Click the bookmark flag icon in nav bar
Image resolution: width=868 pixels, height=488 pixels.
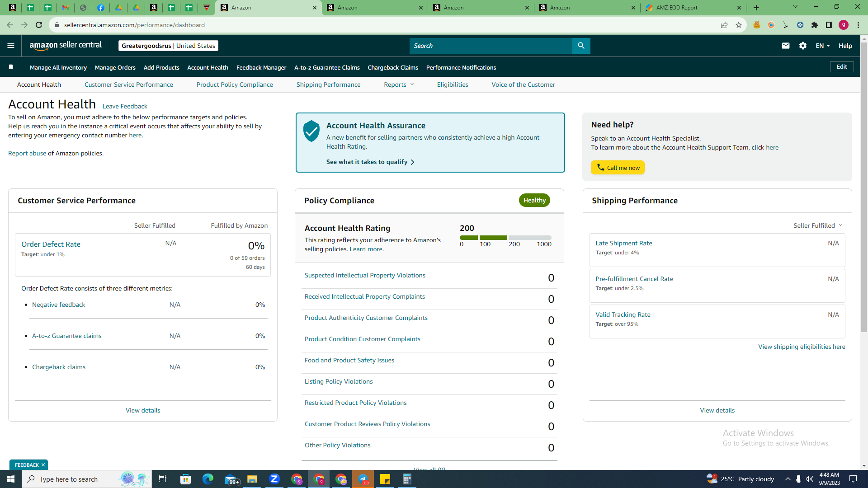[x=11, y=67]
